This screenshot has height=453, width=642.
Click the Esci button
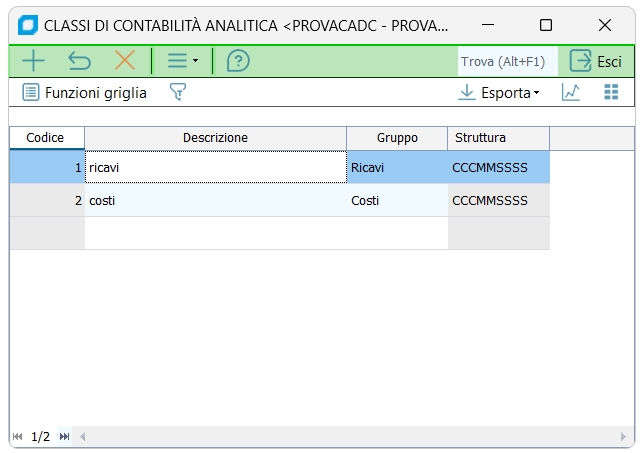click(596, 61)
